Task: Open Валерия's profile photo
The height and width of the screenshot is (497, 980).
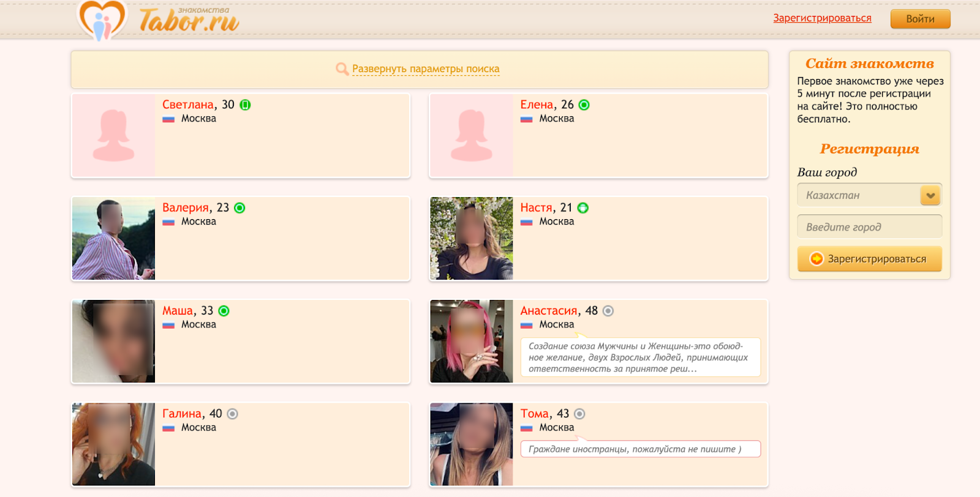Action: click(x=114, y=239)
